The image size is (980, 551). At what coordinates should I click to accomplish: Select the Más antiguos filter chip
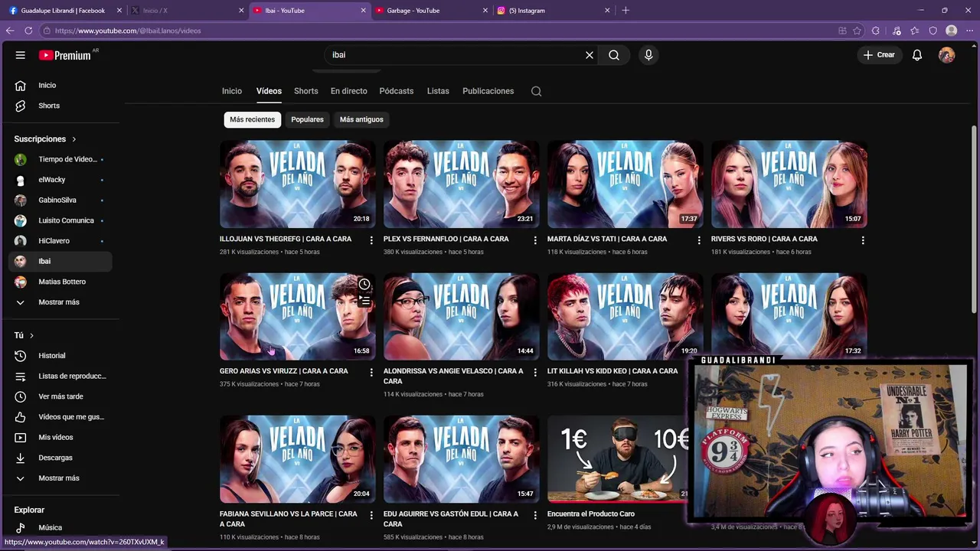coord(361,119)
